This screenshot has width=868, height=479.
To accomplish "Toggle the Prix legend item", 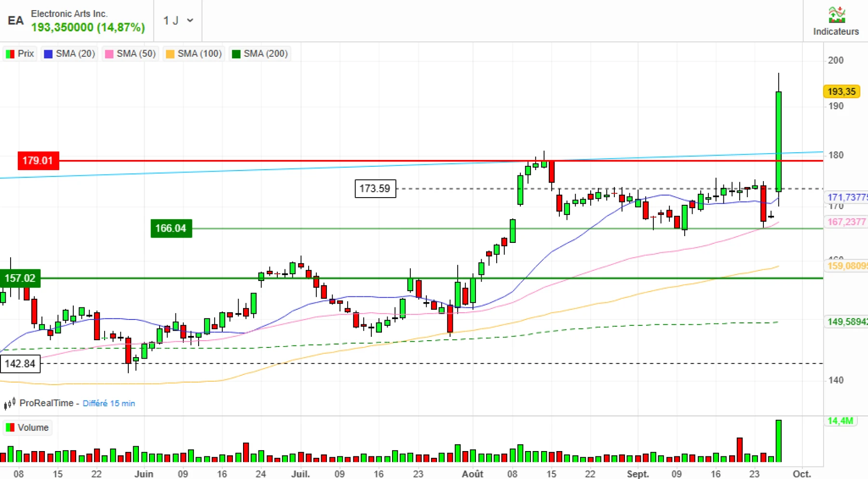I will click(x=20, y=53).
